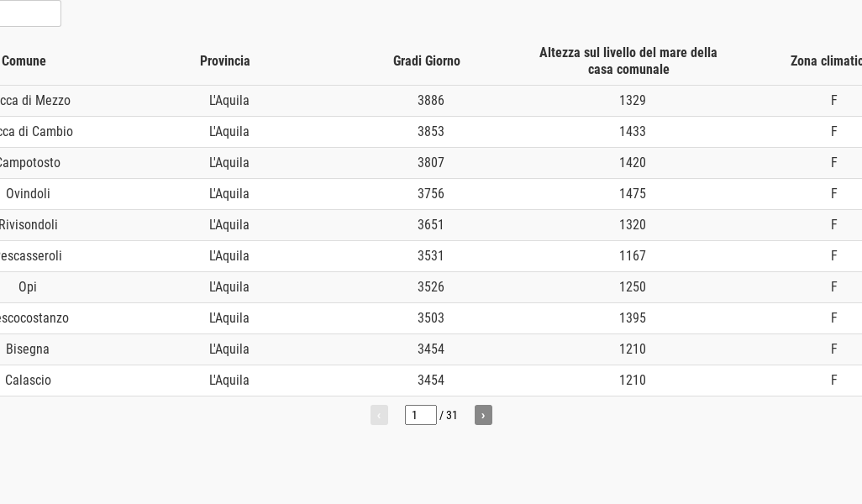
Task: Click the page number input field
Action: (420, 415)
